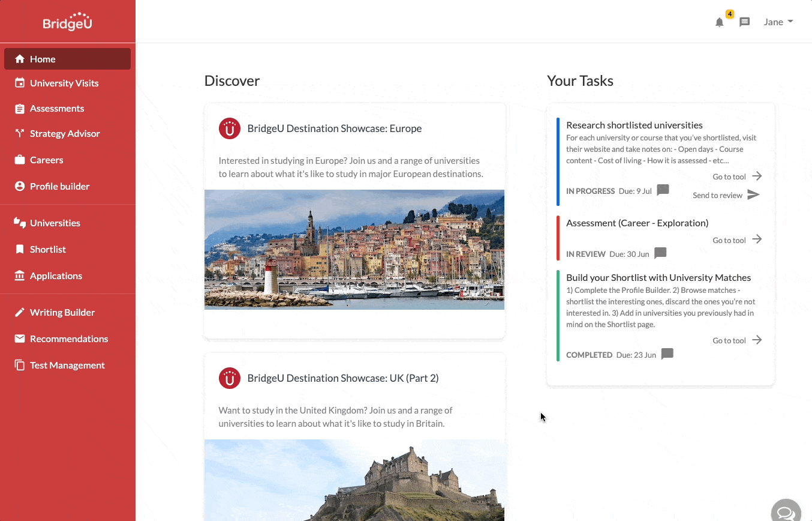Click the Recommendations envelope icon
Viewport: 812px width, 521px height.
(x=20, y=339)
